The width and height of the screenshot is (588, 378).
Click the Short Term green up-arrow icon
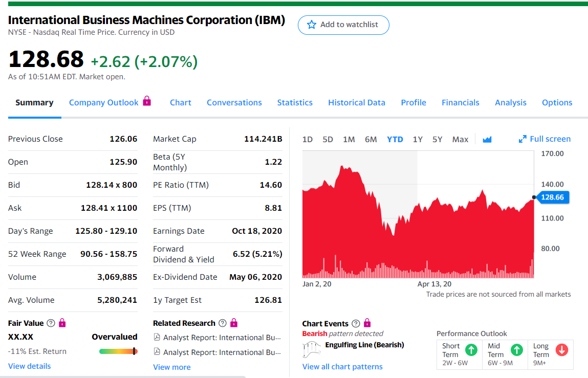point(471,350)
